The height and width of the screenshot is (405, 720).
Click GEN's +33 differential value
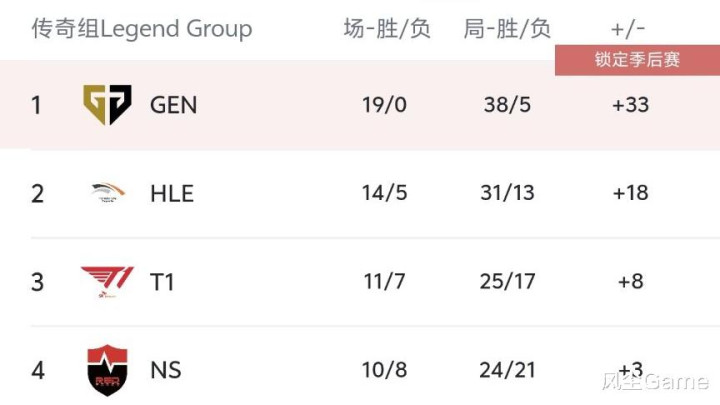pos(630,105)
